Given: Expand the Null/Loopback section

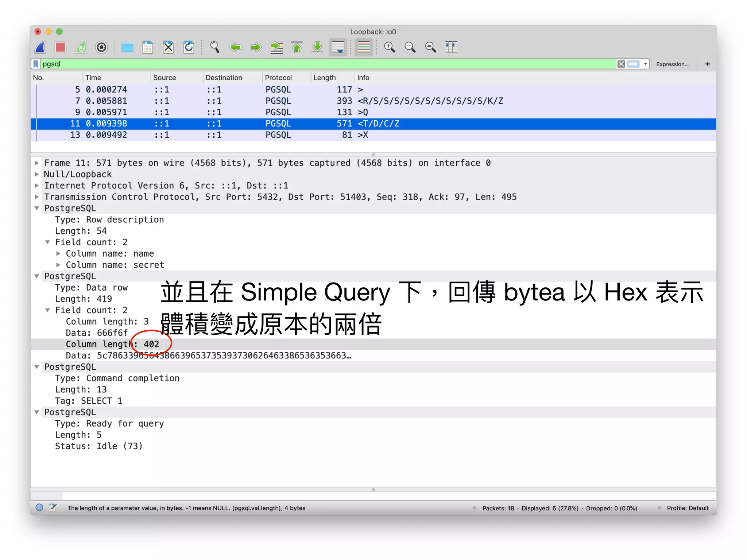Looking at the screenshot, I should (36, 174).
